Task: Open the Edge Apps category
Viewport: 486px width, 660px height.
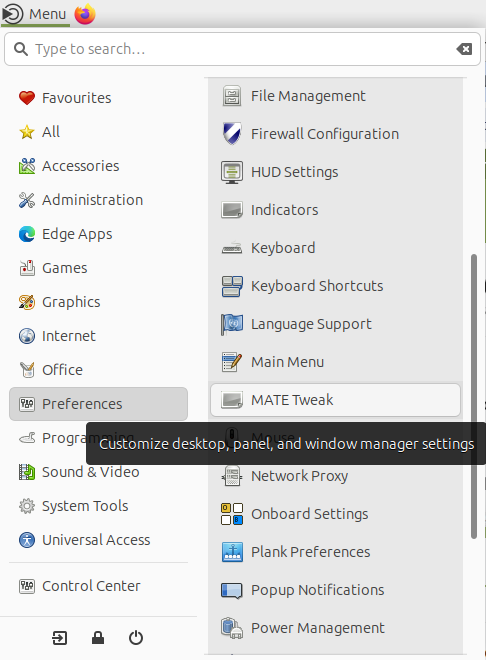Action: [x=98, y=234]
